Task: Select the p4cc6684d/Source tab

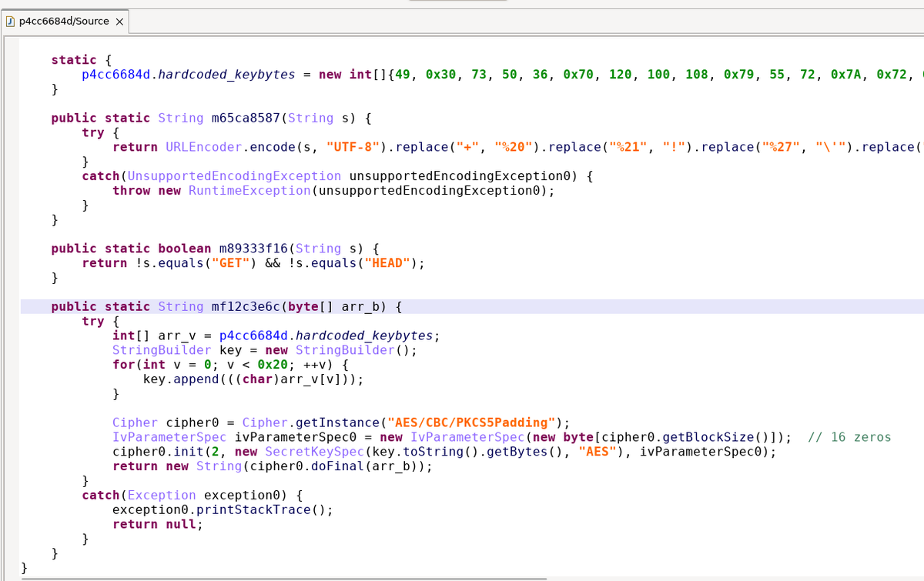Action: tap(64, 21)
